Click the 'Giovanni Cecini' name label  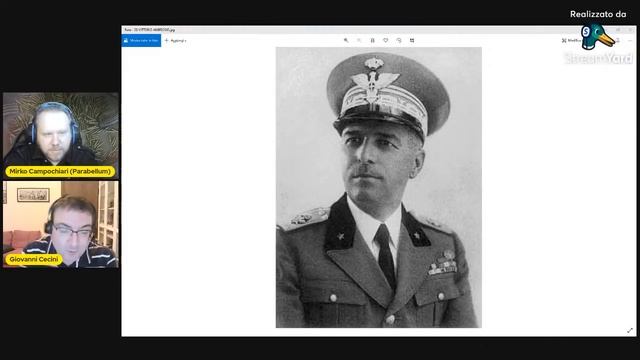click(x=34, y=259)
